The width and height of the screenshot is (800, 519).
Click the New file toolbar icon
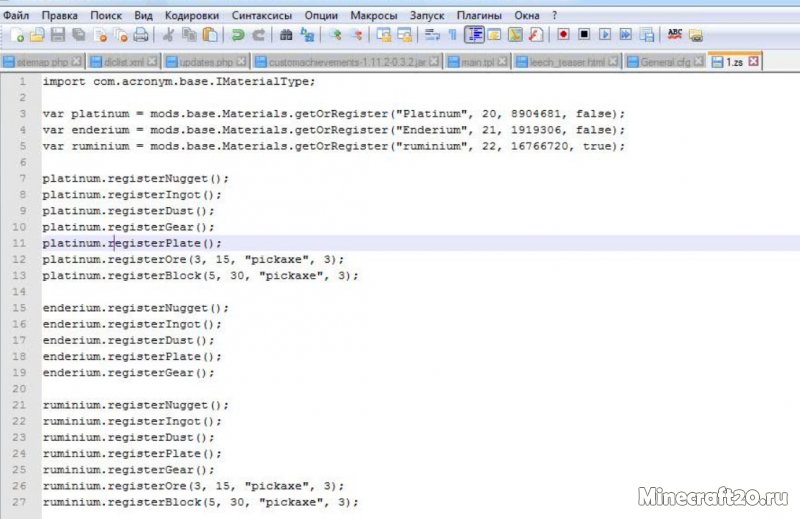(x=16, y=35)
